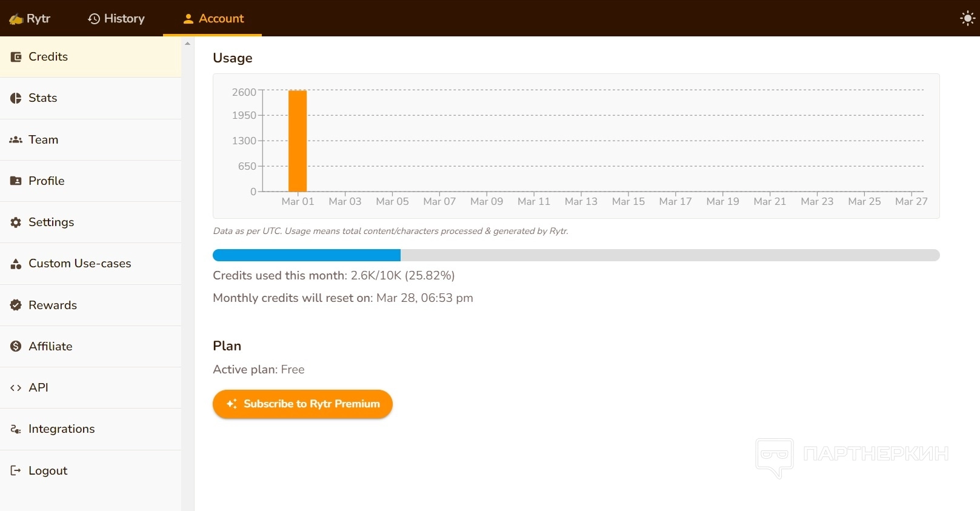Click the orange Mar 01 usage bar
This screenshot has height=511, width=980.
click(x=298, y=141)
